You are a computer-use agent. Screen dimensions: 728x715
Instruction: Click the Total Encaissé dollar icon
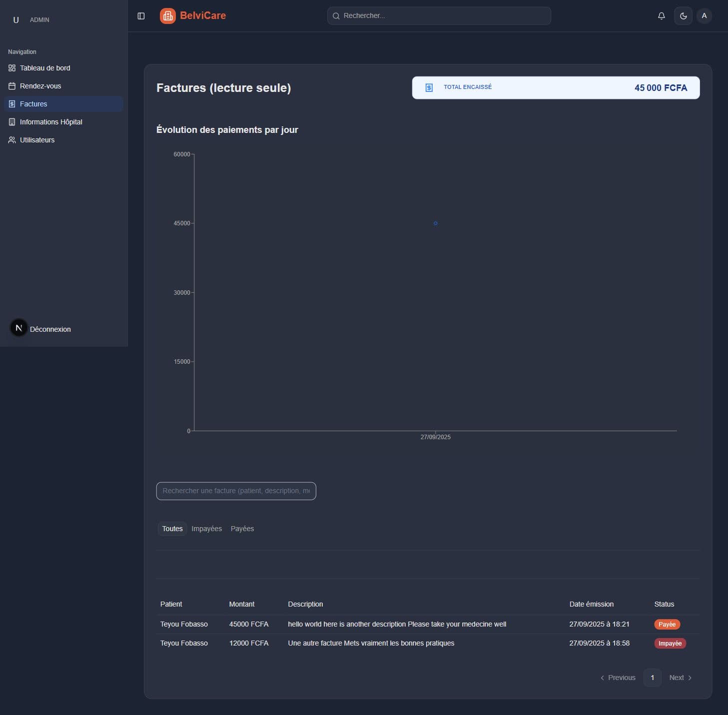coord(429,87)
